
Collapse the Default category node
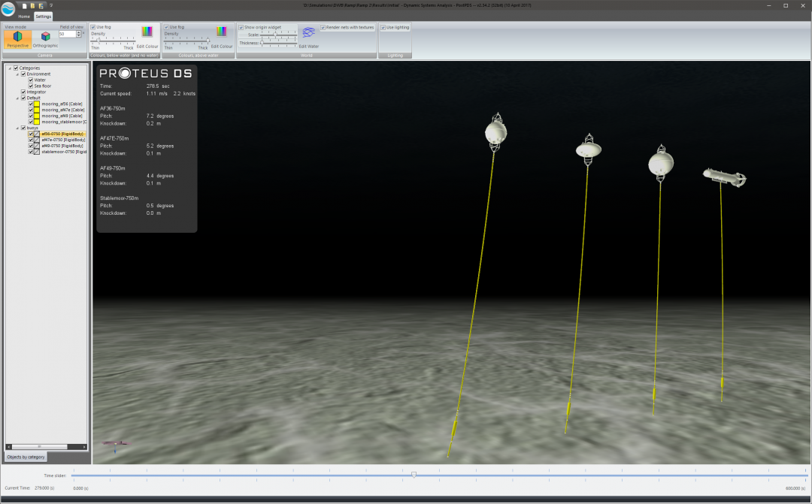tap(17, 98)
